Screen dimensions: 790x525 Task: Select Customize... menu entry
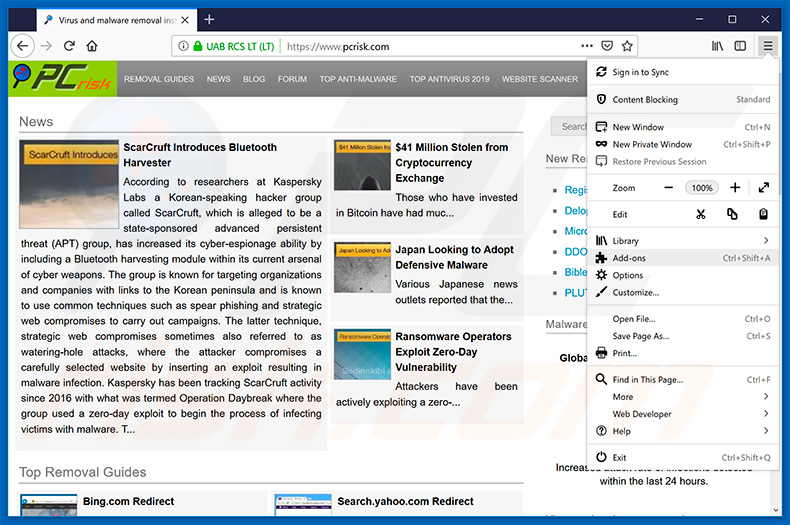pyautogui.click(x=683, y=292)
